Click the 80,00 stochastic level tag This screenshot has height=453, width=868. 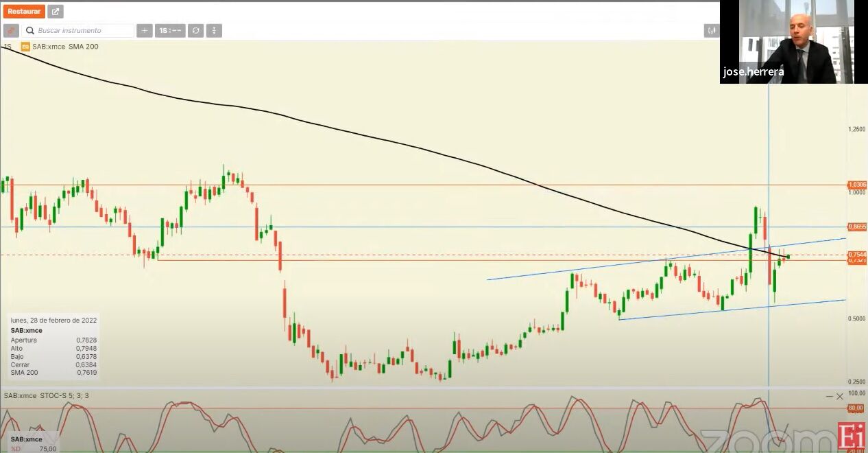point(856,408)
